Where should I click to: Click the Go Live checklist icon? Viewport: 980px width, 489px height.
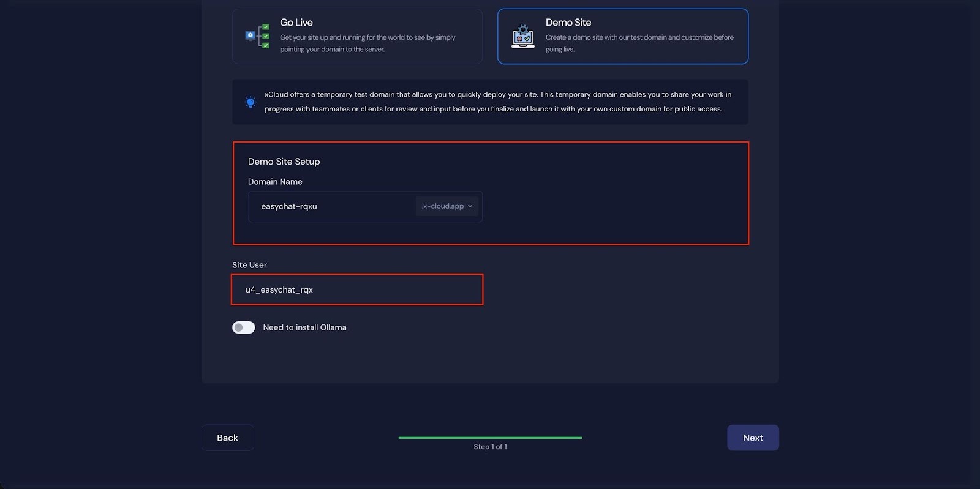(258, 36)
